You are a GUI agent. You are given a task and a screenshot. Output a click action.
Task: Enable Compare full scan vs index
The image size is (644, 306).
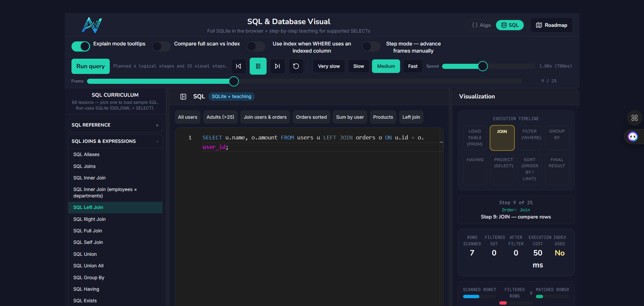[x=161, y=46]
